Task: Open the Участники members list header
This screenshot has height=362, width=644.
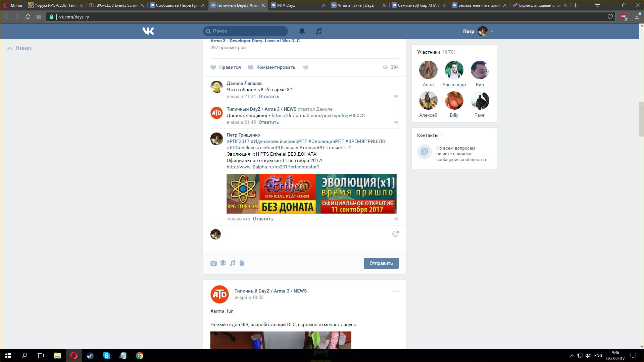Action: coord(436,52)
